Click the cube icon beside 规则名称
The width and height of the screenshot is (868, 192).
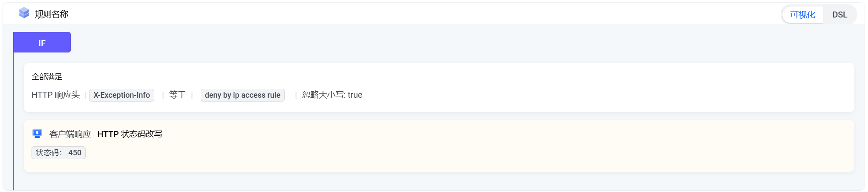pos(24,13)
